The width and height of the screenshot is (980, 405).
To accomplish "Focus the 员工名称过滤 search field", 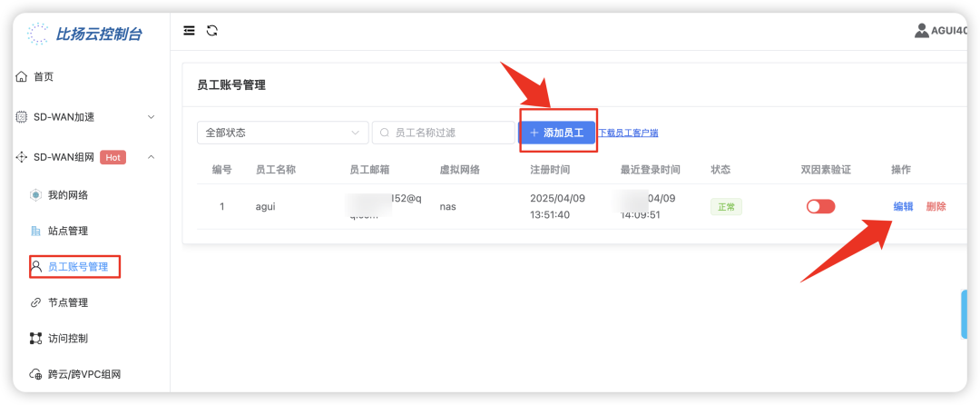I will click(x=443, y=133).
